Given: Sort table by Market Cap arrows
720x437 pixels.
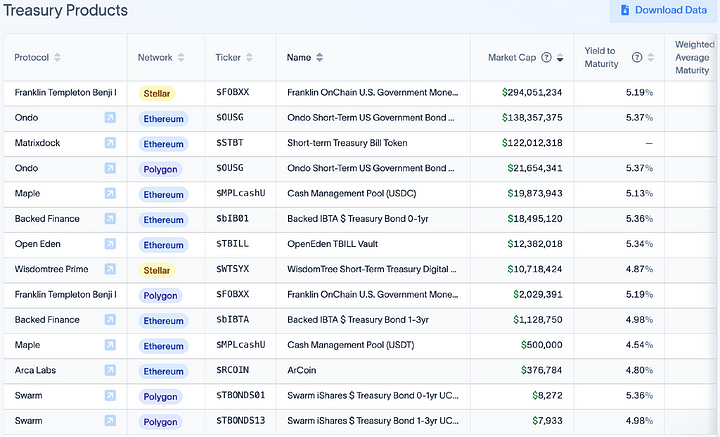Looking at the screenshot, I should [x=560, y=57].
